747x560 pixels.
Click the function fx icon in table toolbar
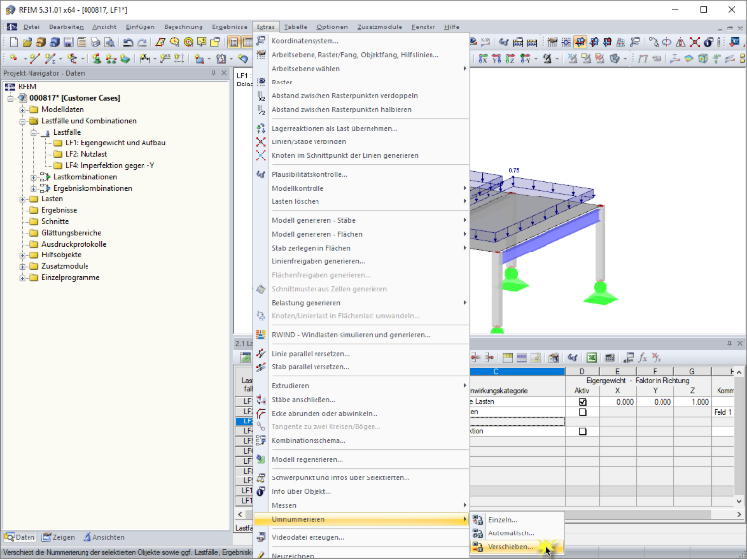[x=643, y=358]
